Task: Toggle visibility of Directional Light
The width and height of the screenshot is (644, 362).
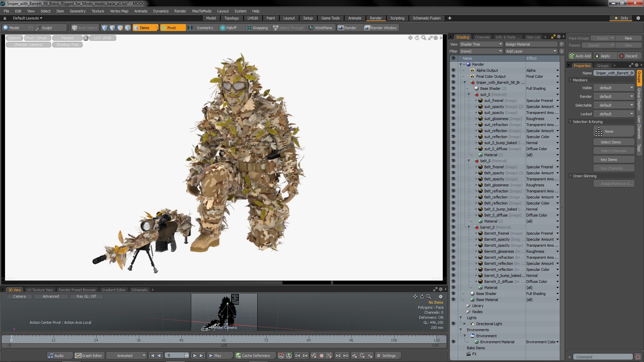Action: (453, 324)
